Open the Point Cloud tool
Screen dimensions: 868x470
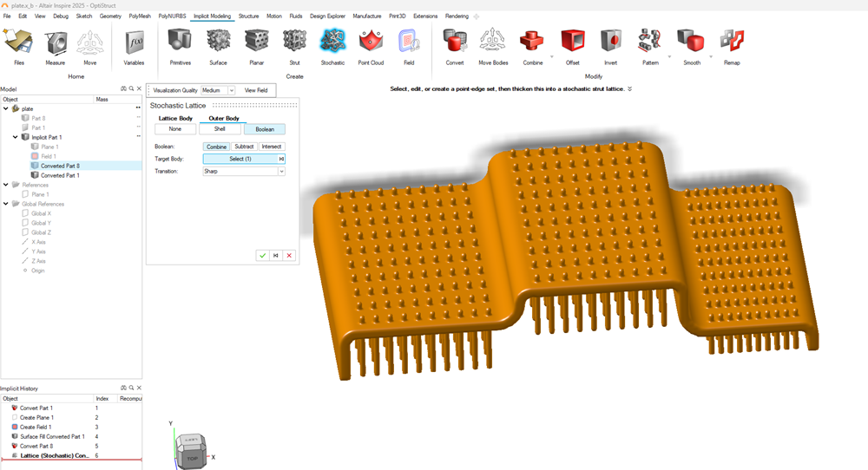(x=371, y=42)
